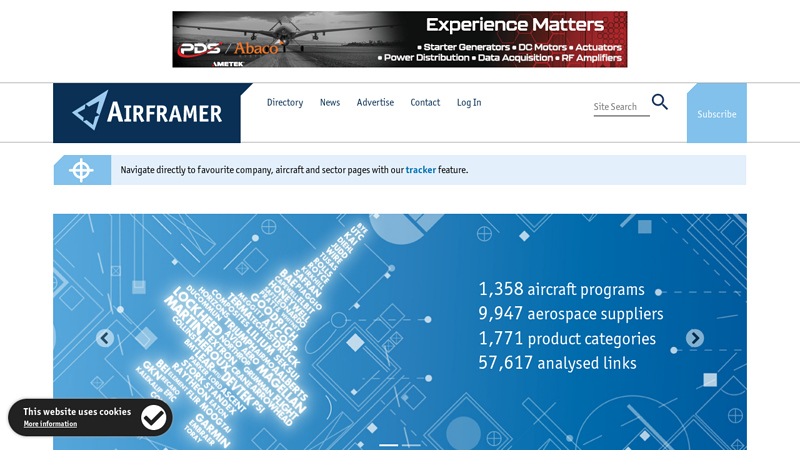Open the Directory menu item
Viewport: 800px width, 450px height.
click(x=285, y=103)
